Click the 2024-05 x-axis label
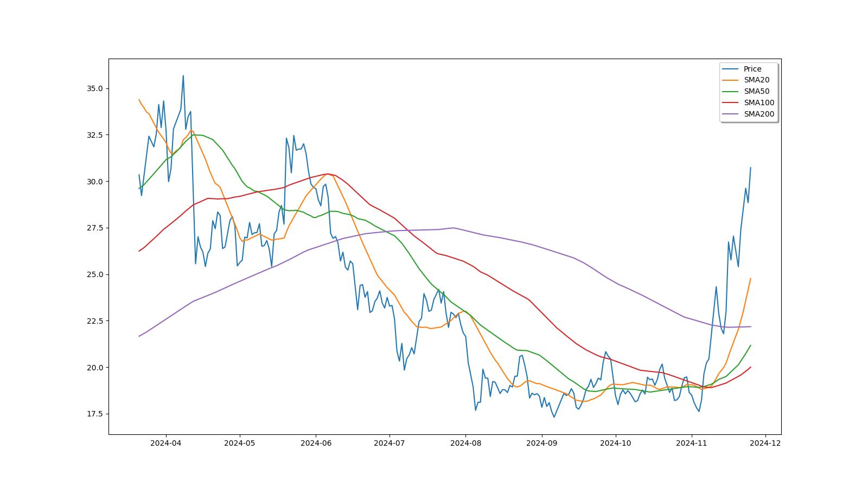This screenshot has height=488, width=868. pos(239,443)
